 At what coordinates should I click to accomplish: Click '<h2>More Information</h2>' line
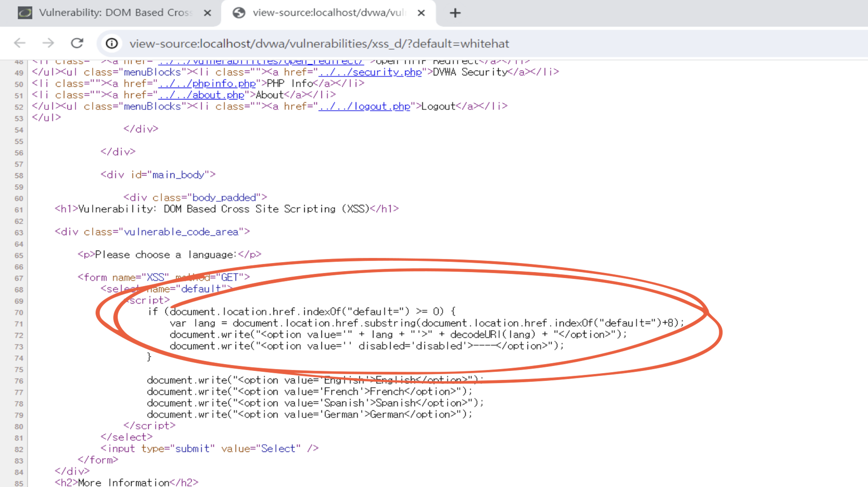pyautogui.click(x=126, y=483)
